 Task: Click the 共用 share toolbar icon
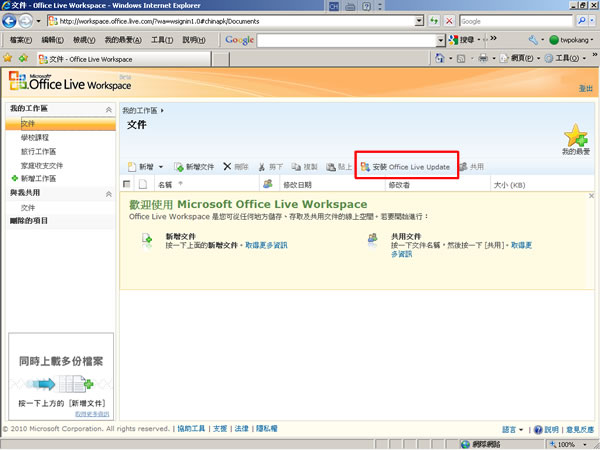463,166
